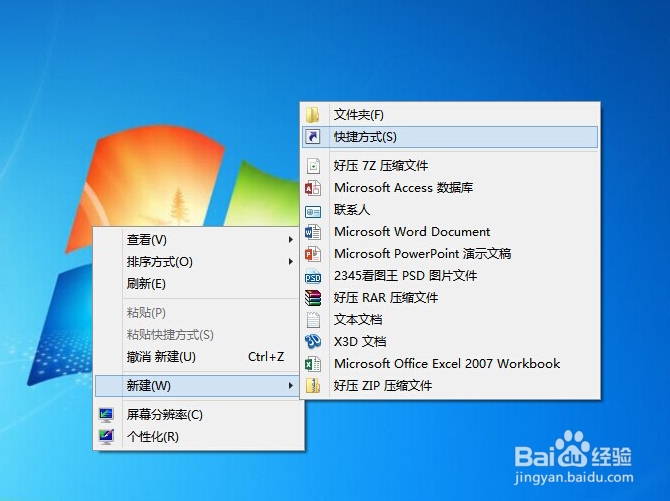The image size is (670, 501).
Task: Open the 查看(V) menu entry
Action: 197,240
